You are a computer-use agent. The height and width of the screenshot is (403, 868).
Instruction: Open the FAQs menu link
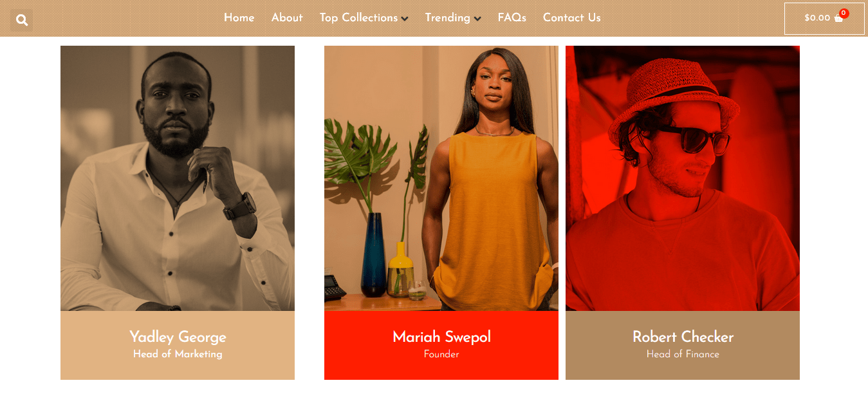(x=512, y=18)
